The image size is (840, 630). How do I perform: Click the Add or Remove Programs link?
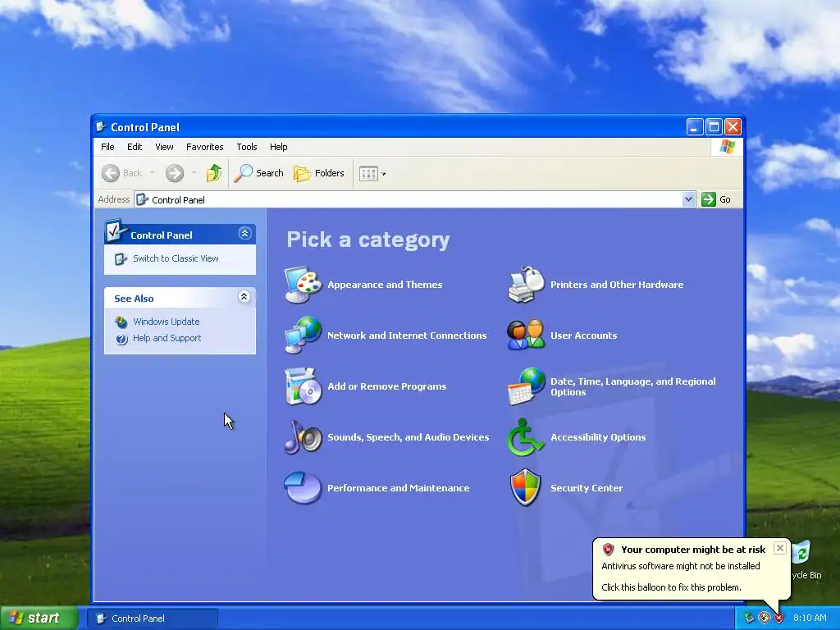387,386
